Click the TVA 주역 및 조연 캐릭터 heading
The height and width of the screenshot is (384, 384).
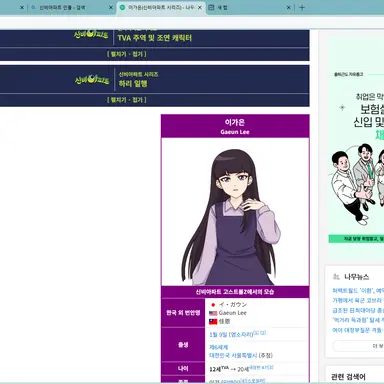click(x=155, y=38)
